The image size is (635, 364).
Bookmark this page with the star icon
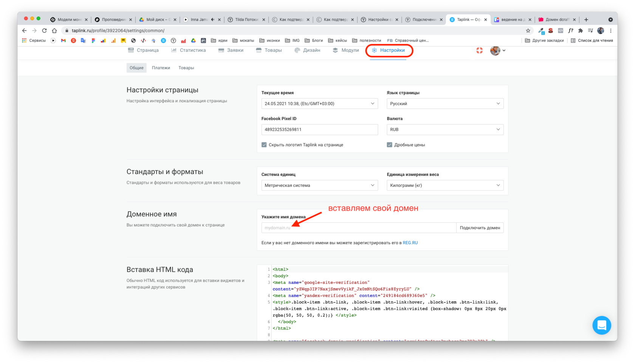[528, 31]
